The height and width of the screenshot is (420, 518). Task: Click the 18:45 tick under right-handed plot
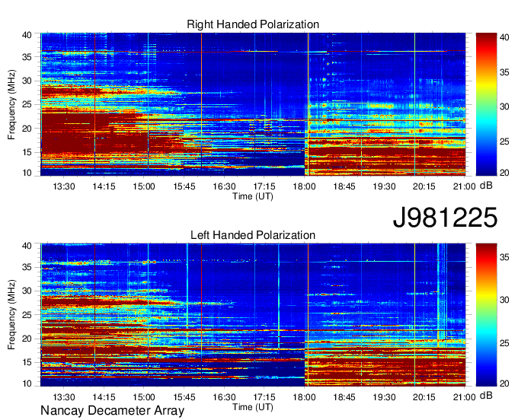pyautogui.click(x=344, y=186)
